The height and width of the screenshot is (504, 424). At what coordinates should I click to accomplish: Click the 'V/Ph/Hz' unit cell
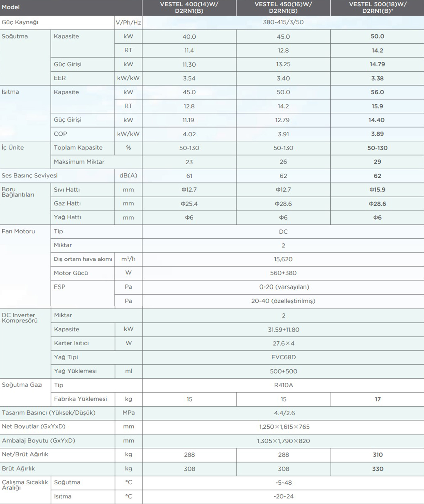pyautogui.click(x=128, y=23)
